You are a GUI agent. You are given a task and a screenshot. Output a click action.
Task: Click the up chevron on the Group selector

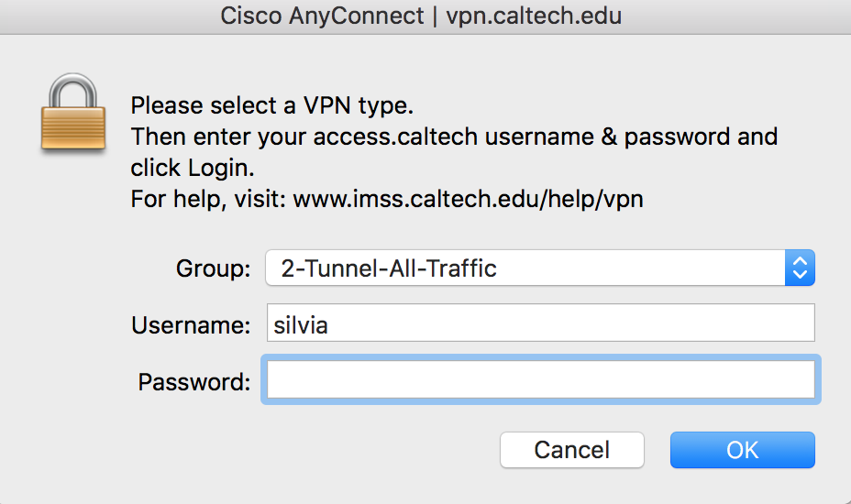800,262
